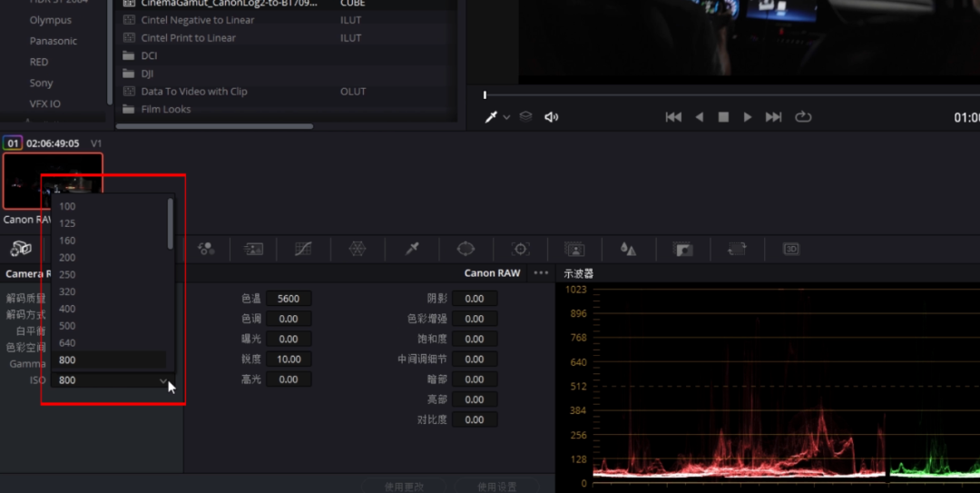The height and width of the screenshot is (493, 980).
Task: Collapse the ISO dropdown showing 800
Action: [x=112, y=380]
